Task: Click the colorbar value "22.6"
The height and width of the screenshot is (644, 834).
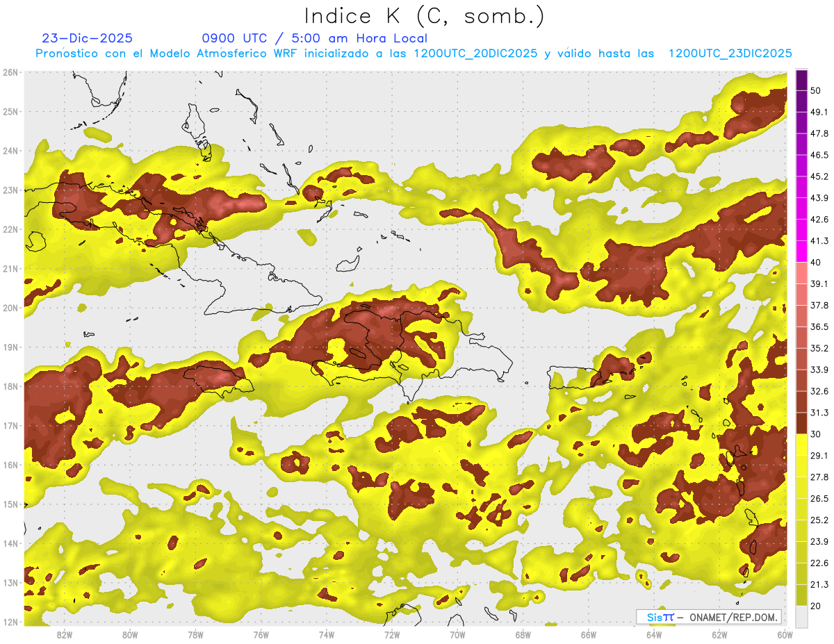Action: pyautogui.click(x=819, y=563)
